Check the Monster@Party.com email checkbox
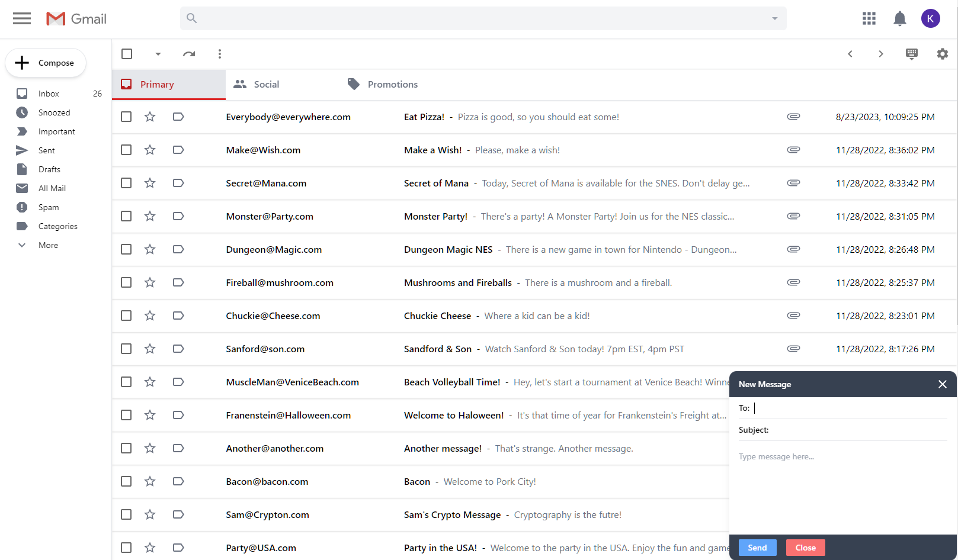 coord(126,216)
